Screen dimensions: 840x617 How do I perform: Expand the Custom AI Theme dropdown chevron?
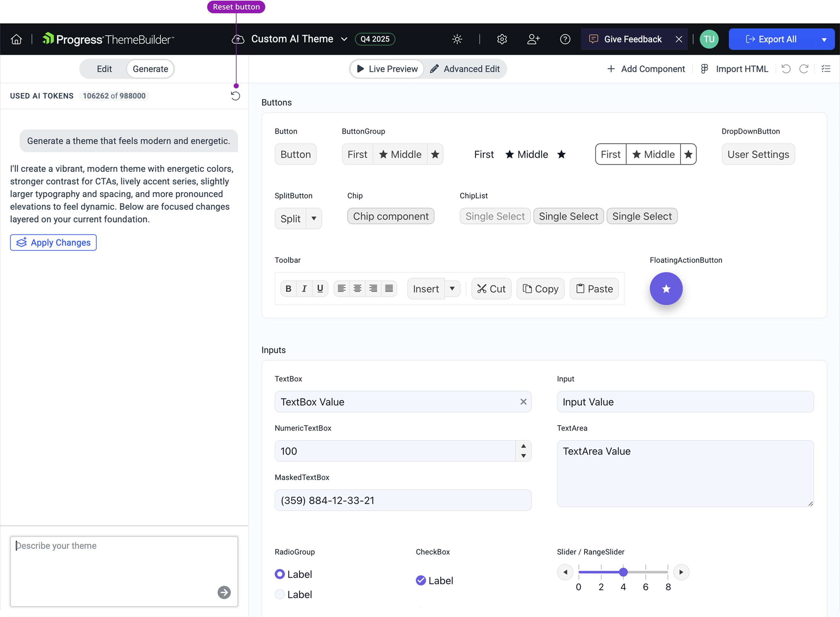tap(344, 39)
